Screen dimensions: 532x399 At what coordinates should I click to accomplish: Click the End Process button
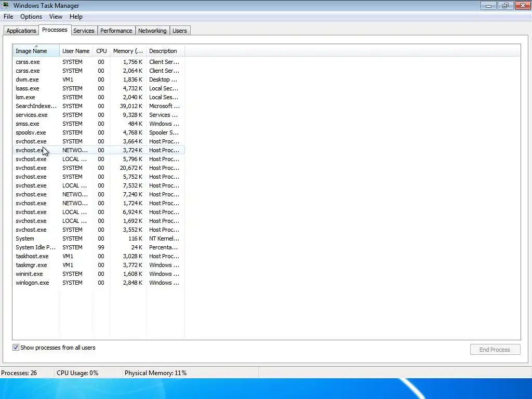coord(495,350)
